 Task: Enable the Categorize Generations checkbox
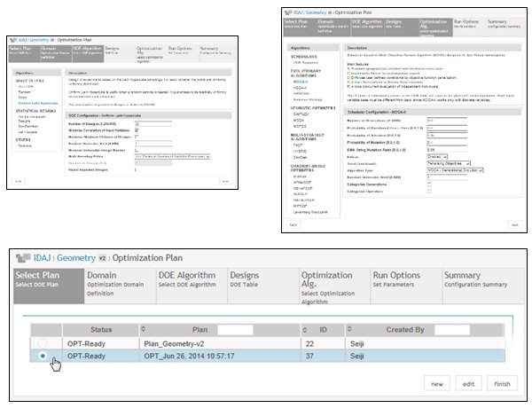(x=429, y=184)
